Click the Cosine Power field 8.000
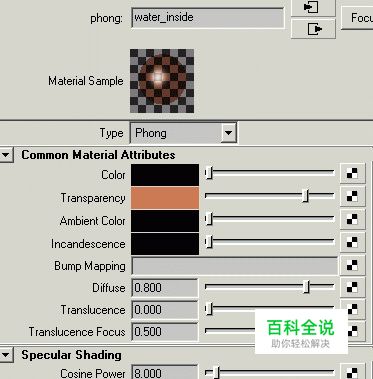The image size is (373, 379). [165, 372]
